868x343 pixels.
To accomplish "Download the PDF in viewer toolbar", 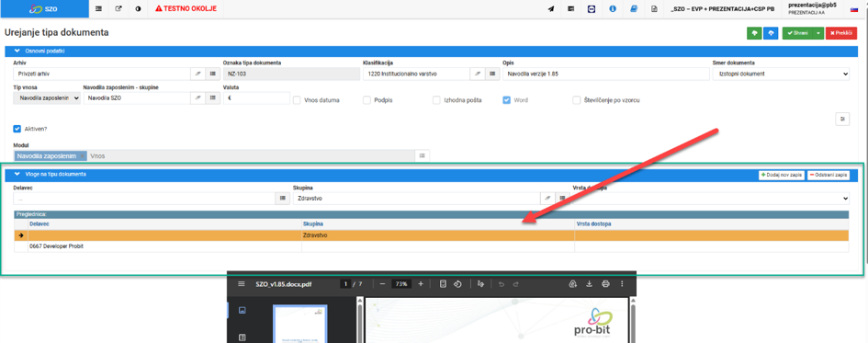I will [589, 284].
